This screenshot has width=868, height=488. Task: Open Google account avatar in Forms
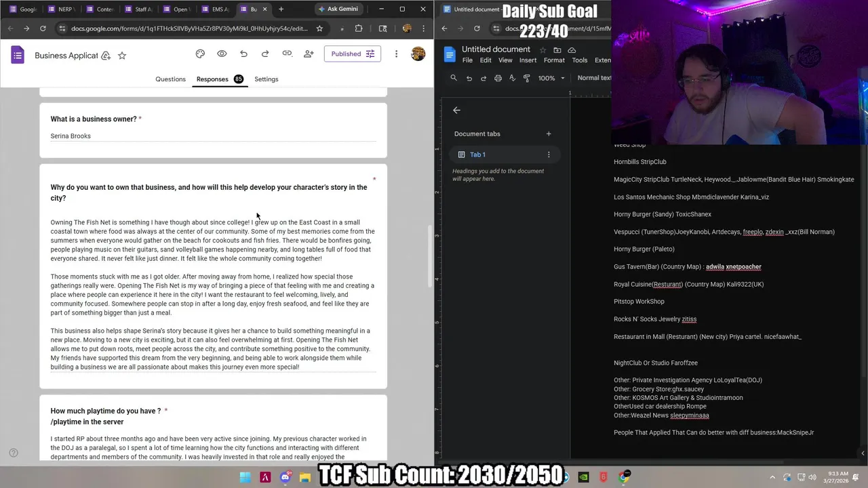(x=418, y=54)
